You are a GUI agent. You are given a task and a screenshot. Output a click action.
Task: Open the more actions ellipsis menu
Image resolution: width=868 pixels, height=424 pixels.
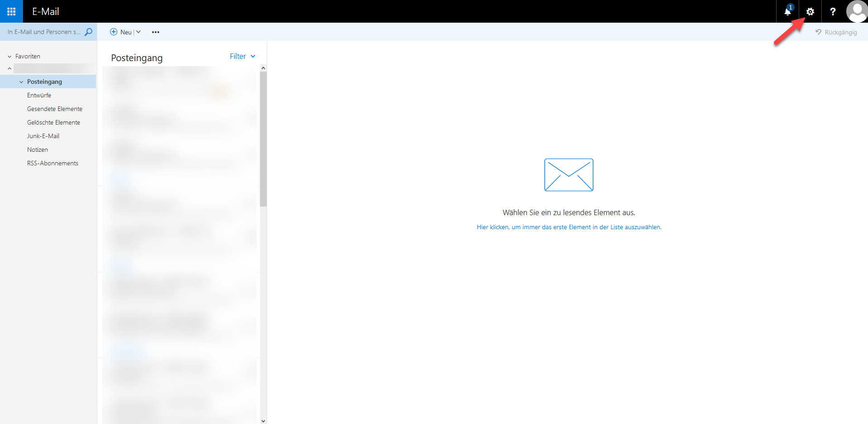155,32
